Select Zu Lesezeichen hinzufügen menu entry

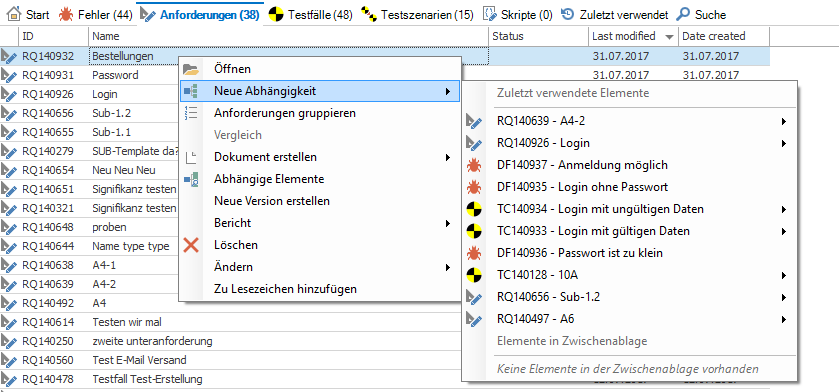[x=285, y=289]
